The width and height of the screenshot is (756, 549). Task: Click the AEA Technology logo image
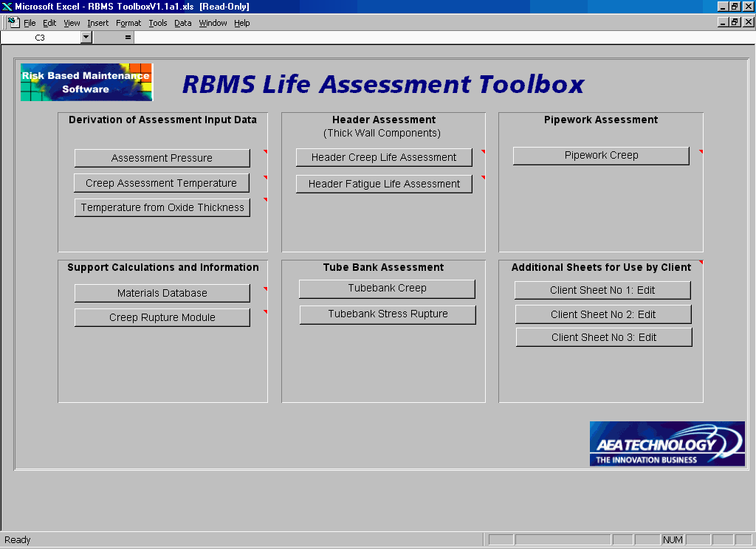[x=667, y=443]
